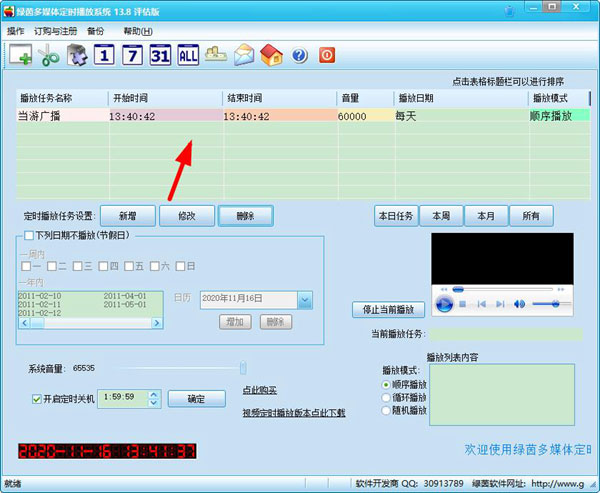Sort by the 开始时间 column header
The height and width of the screenshot is (493, 600).
[x=165, y=98]
